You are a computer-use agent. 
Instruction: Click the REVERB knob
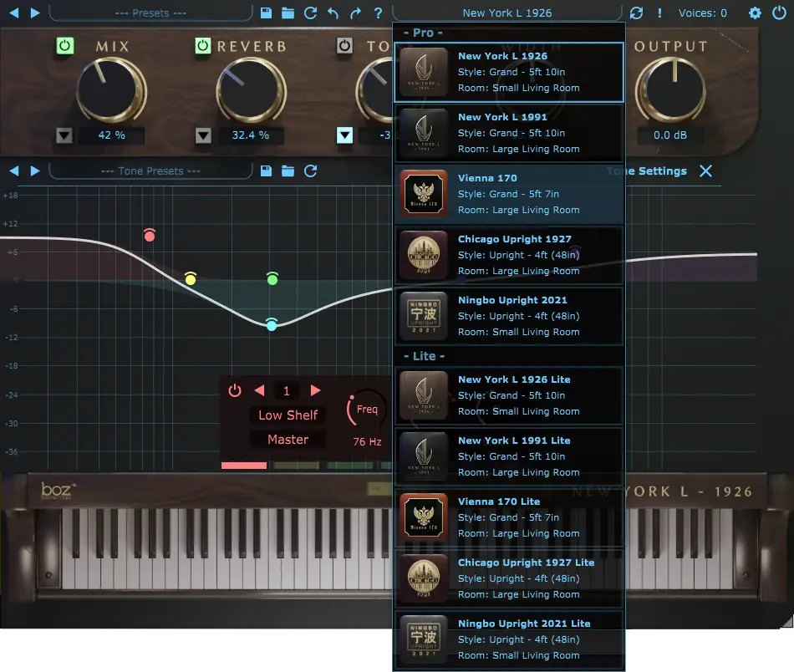[x=251, y=90]
